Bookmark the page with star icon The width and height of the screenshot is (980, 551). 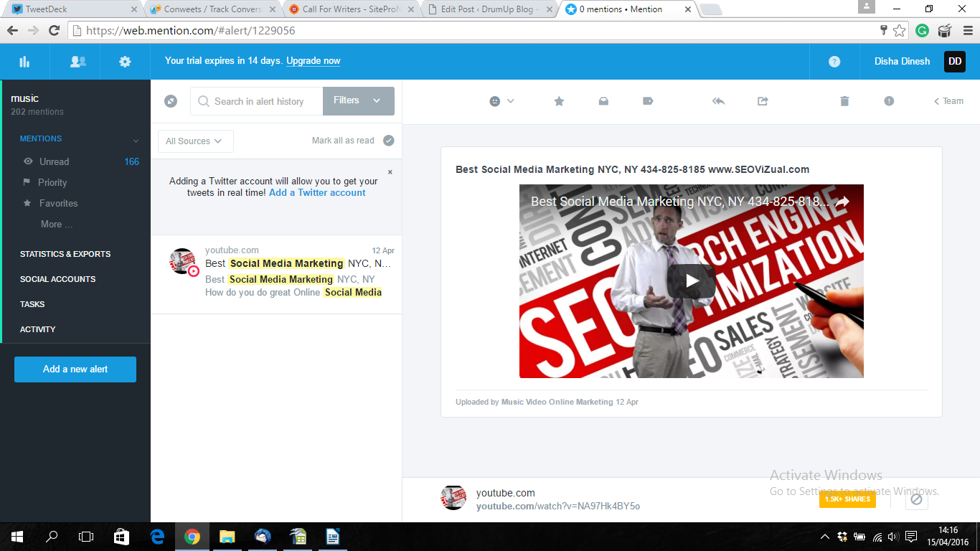[x=900, y=31]
